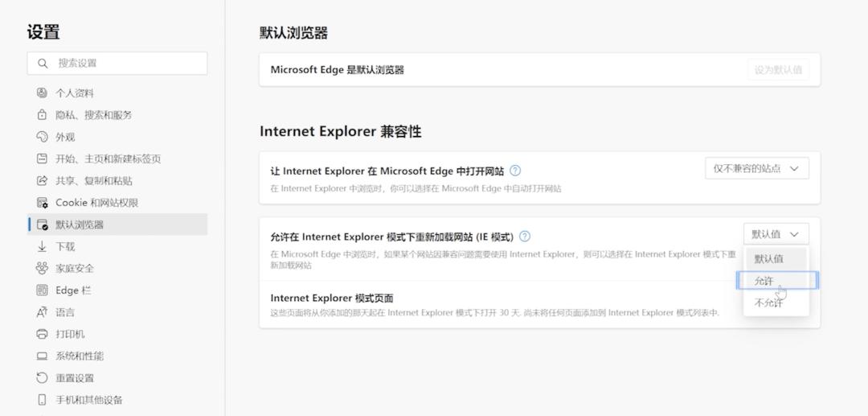The image size is (868, 416).
Task: Click the 语言 language icon
Action: coord(42,312)
